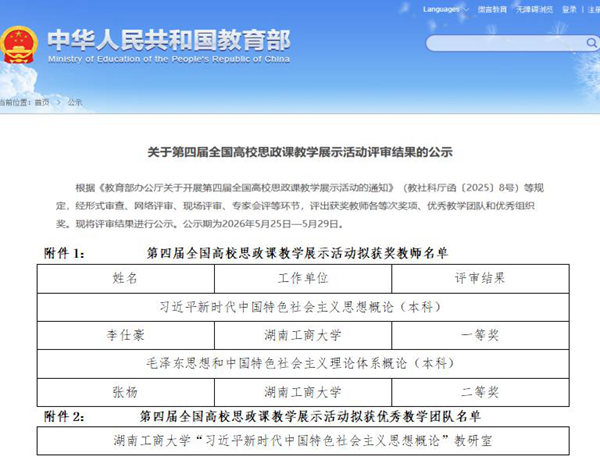This screenshot has height=460, width=600.
Task: Click the 评审结果 column header
Action: tap(480, 278)
